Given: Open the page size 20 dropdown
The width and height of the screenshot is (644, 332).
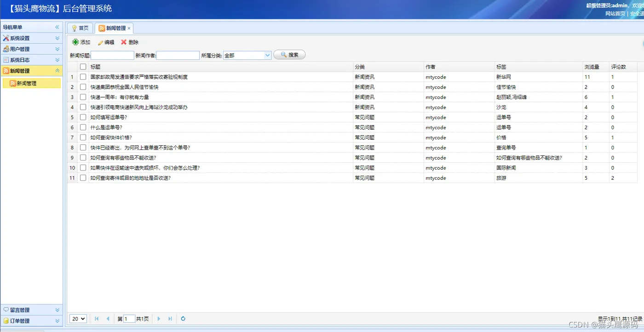Looking at the screenshot, I should pos(78,319).
